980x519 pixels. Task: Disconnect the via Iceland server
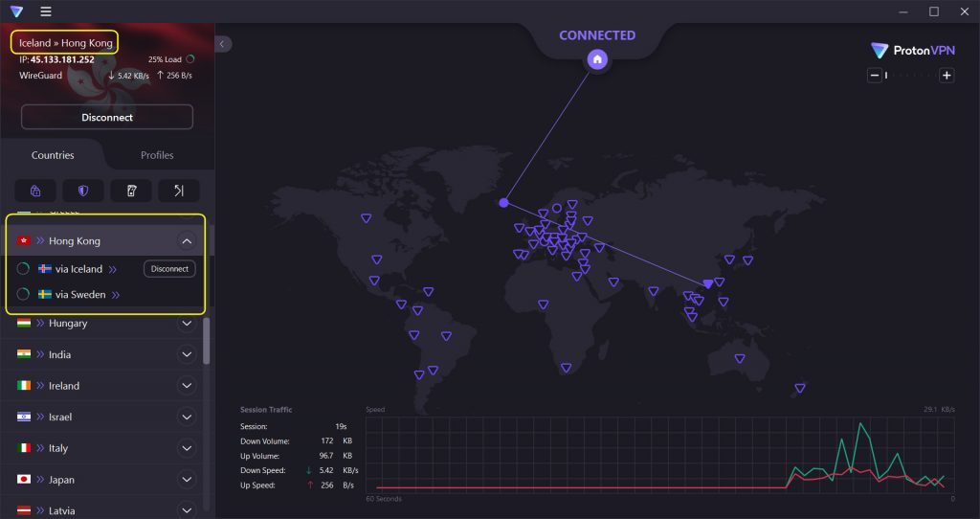(x=169, y=269)
